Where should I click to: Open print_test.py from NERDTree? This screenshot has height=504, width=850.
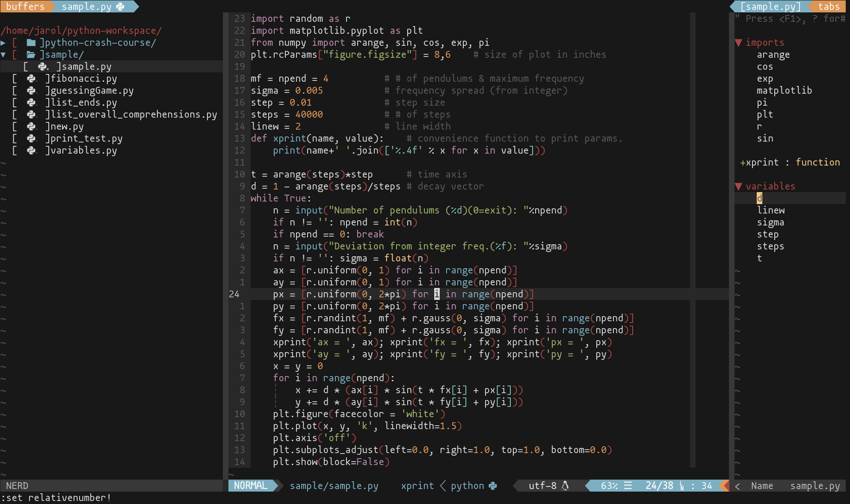[x=86, y=139]
